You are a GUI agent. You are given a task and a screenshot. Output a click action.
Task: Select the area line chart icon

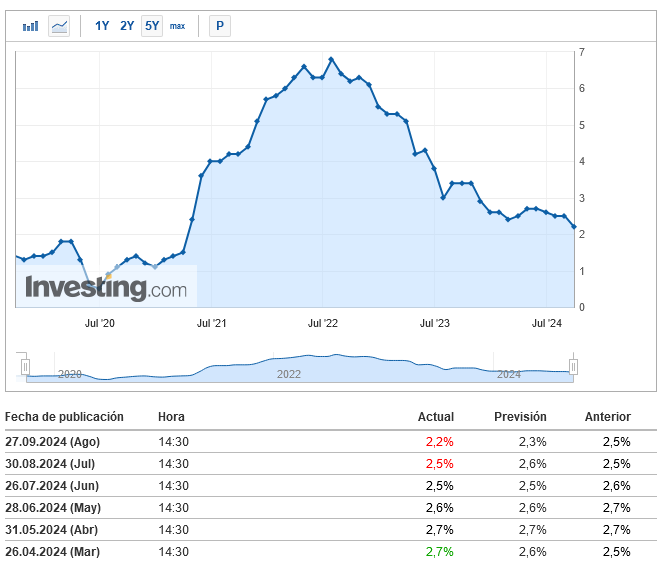pyautogui.click(x=59, y=26)
